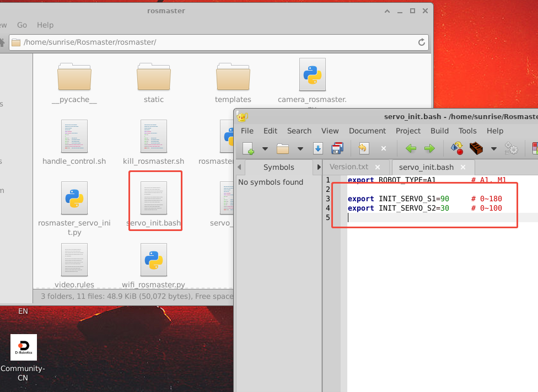This screenshot has height=392, width=538.
Task: Close the servo_init.bash tab
Action: tap(463, 167)
